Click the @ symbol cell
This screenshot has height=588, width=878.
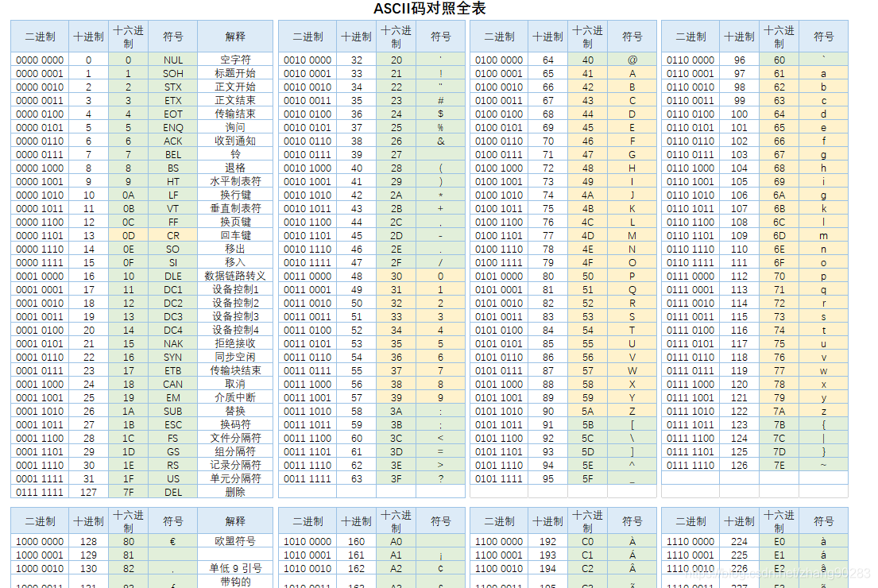point(632,60)
